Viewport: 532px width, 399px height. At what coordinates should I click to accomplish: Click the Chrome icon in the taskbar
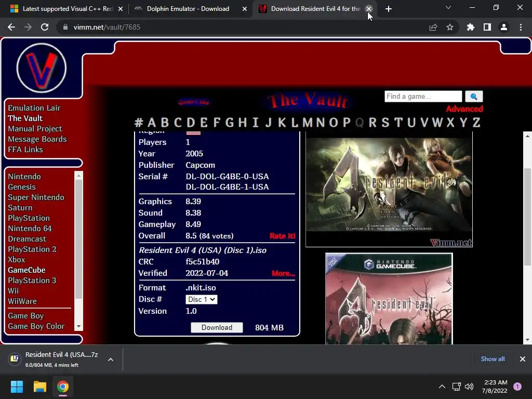[63, 387]
